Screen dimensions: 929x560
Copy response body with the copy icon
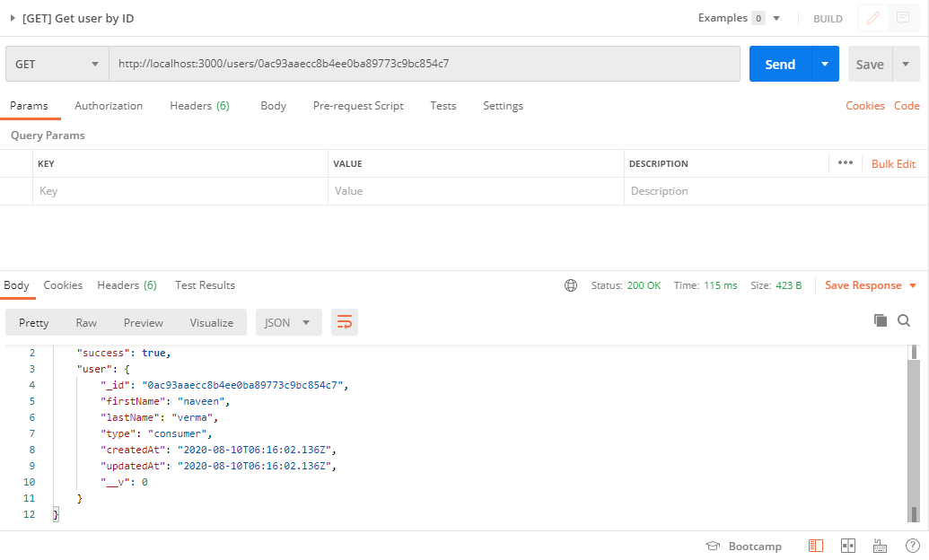pyautogui.click(x=881, y=320)
